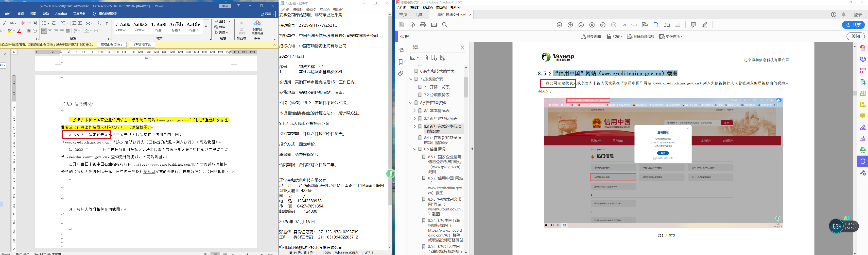The width and height of the screenshot is (868, 255).
Task: Select bookmark 7.1 开标一览表
Action: [x=437, y=87]
